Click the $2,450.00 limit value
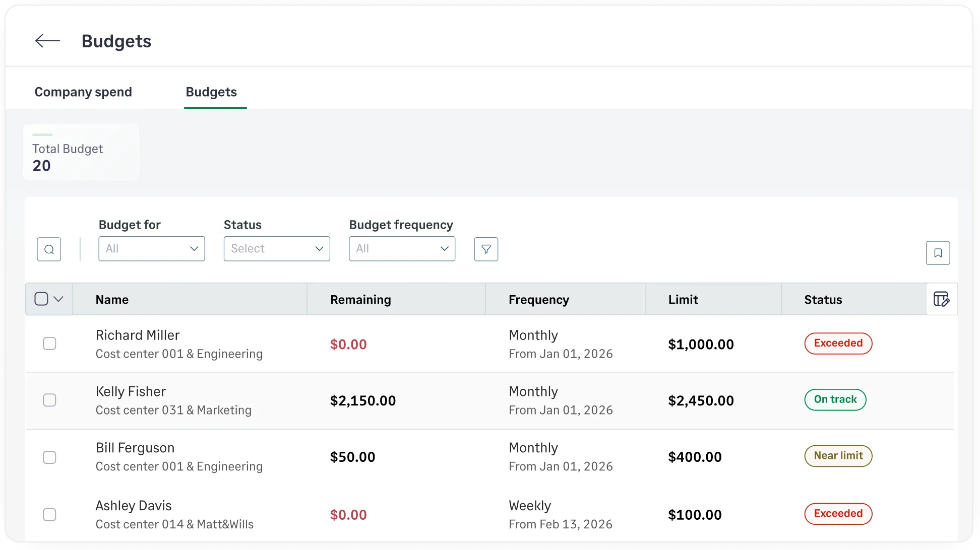980x550 pixels. point(701,401)
